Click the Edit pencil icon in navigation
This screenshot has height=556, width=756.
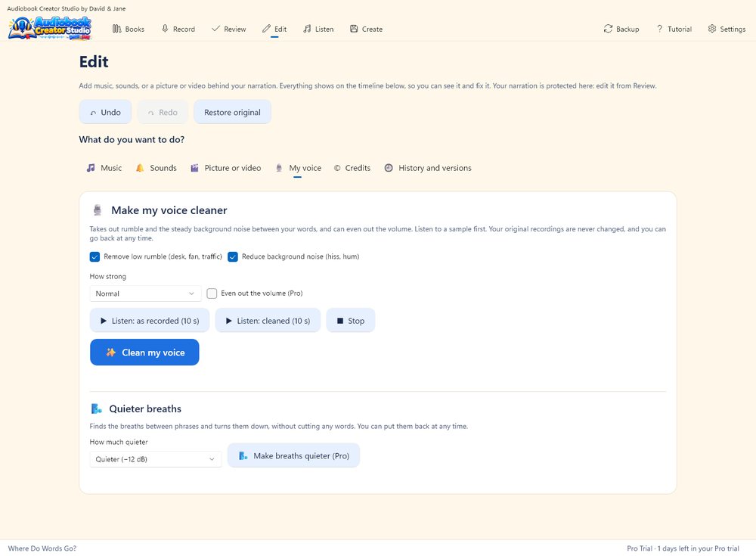pos(267,29)
